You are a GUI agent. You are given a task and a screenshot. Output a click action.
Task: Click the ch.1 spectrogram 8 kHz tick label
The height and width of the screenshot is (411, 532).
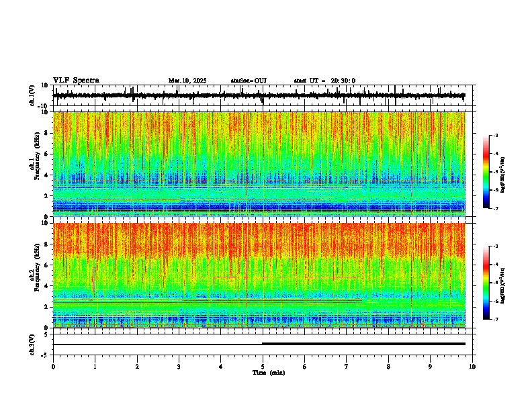[x=46, y=133]
